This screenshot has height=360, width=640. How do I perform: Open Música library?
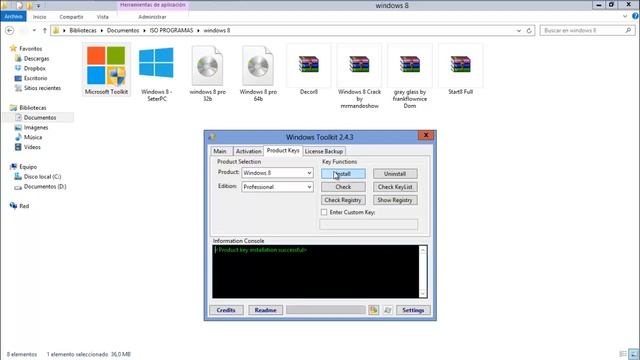29,137
